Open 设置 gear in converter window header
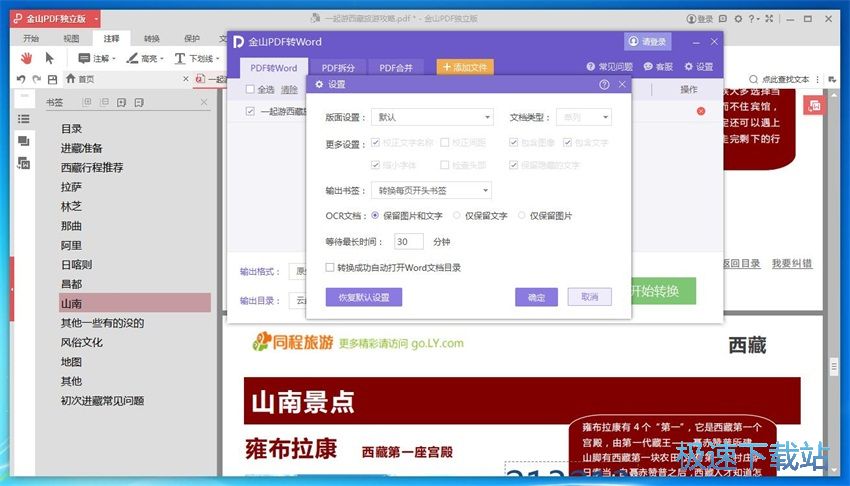 tap(699, 67)
